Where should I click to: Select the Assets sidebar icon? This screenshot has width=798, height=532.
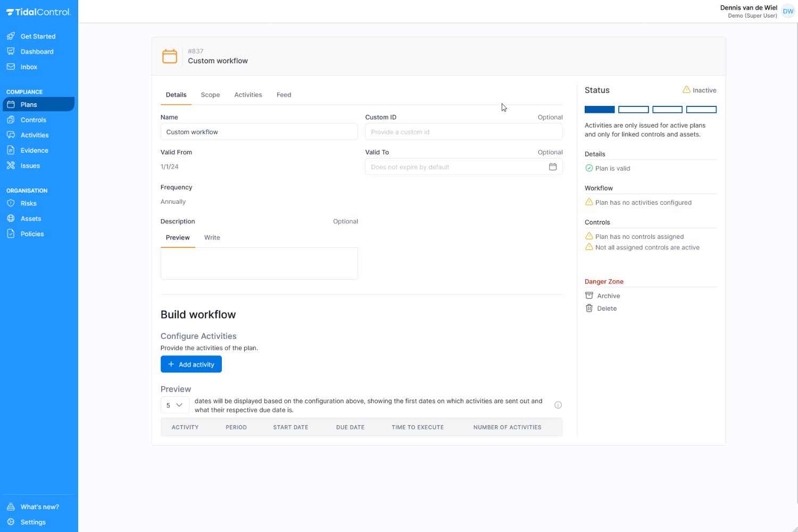click(x=12, y=218)
